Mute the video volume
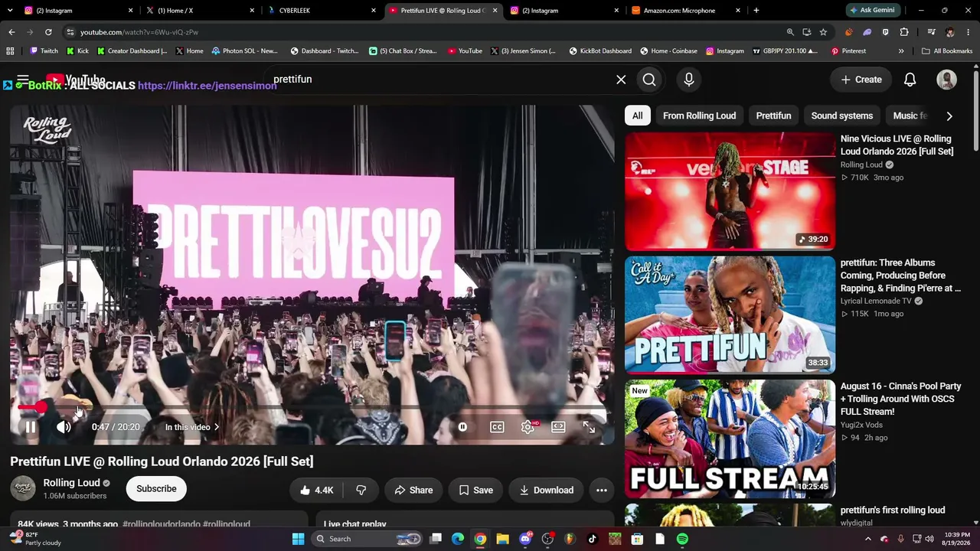 [x=64, y=427]
